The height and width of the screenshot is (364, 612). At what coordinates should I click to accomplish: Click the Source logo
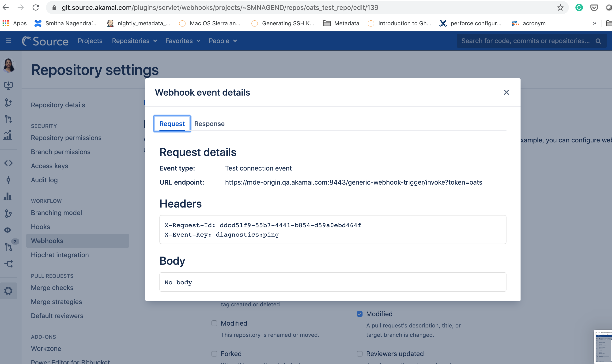coord(45,41)
